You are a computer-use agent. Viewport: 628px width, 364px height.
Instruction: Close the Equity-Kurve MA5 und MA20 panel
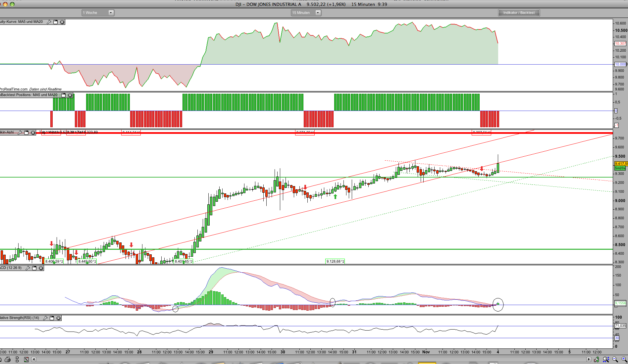click(62, 22)
